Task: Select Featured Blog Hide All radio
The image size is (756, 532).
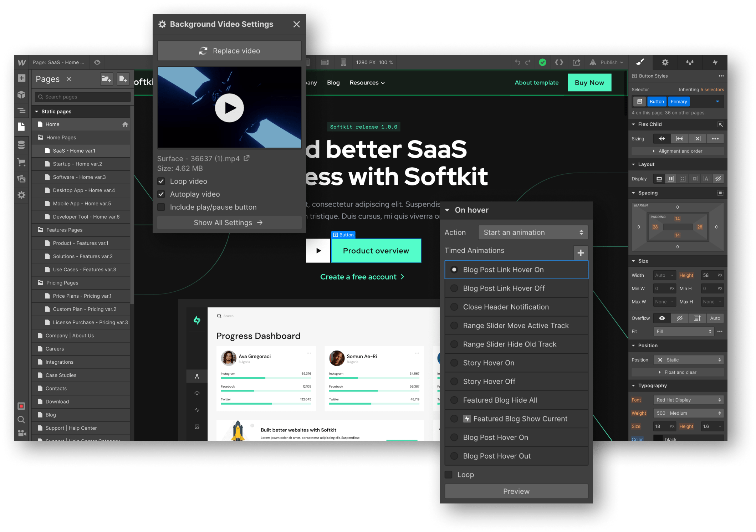Action: pyautogui.click(x=454, y=400)
